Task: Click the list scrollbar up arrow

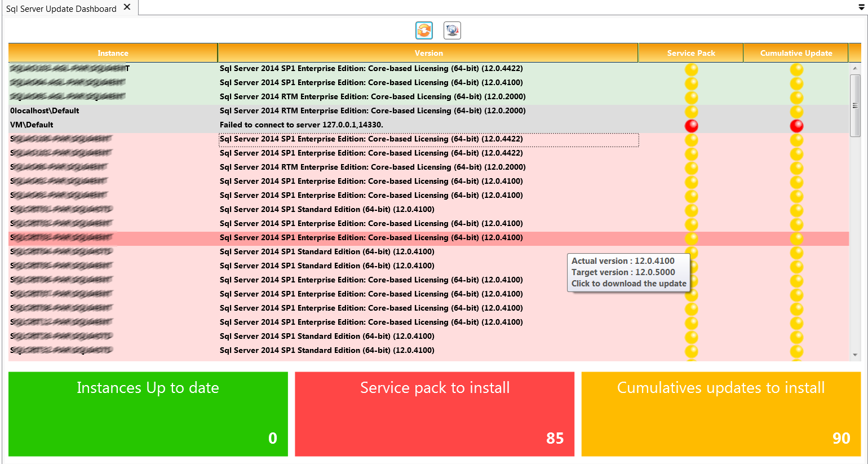Action: tap(855, 68)
